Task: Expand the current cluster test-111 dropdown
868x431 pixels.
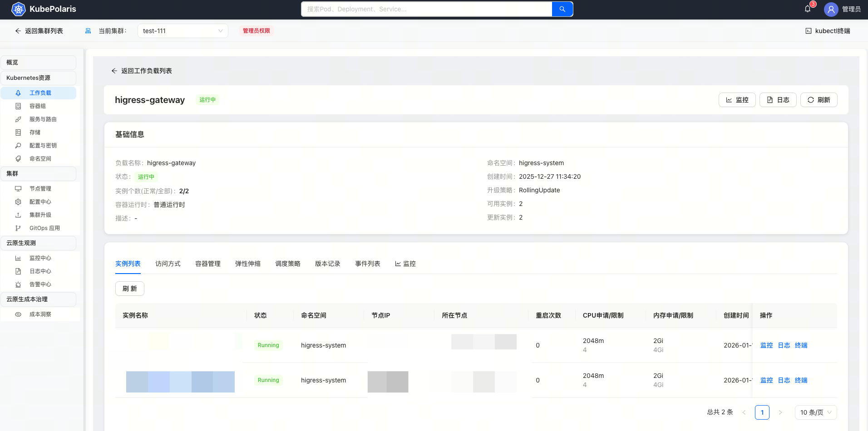Action: tap(182, 31)
